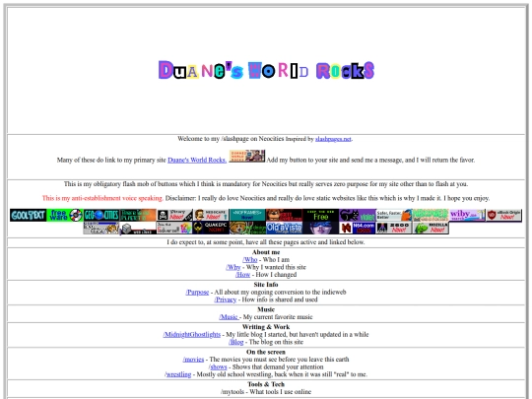Open the /Why page link
The width and height of the screenshot is (532, 399).
(x=233, y=267)
